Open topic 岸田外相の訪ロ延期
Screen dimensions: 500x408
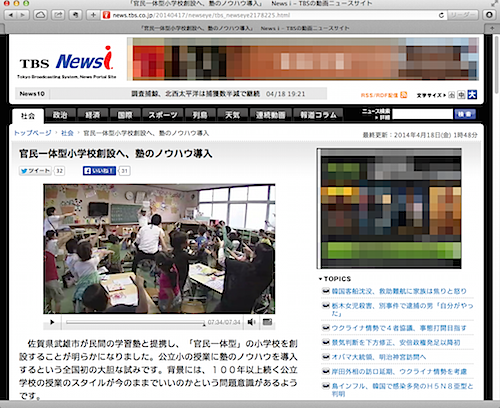399,371
